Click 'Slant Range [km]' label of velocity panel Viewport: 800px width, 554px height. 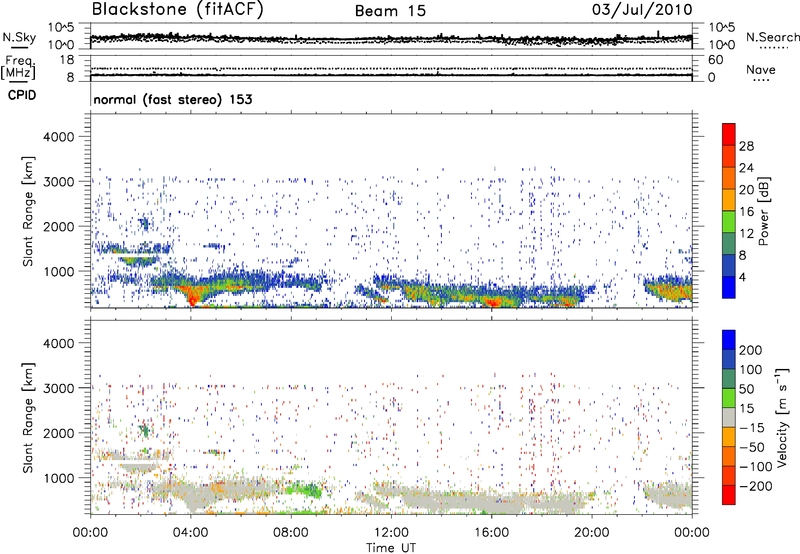[28, 417]
